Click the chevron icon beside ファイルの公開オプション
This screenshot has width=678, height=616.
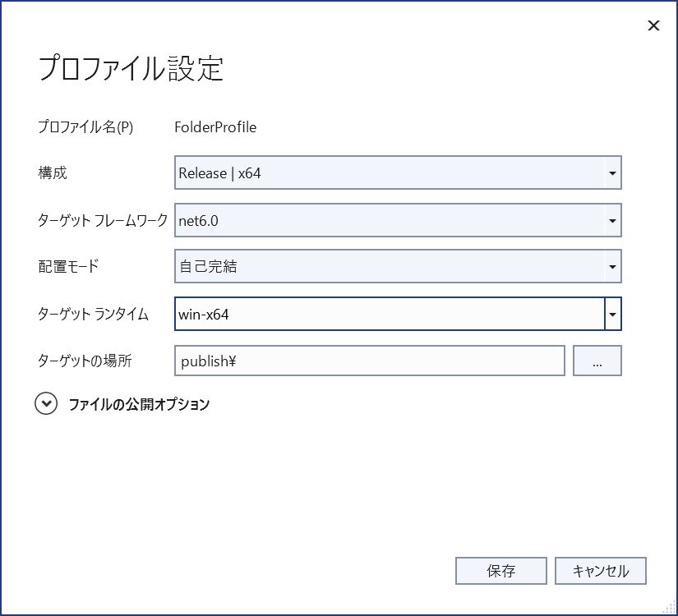46,404
